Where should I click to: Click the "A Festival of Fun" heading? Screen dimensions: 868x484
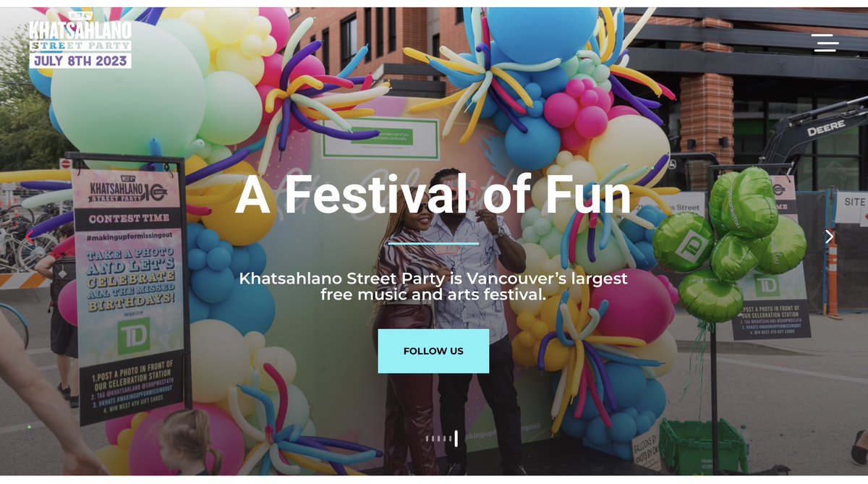point(433,194)
